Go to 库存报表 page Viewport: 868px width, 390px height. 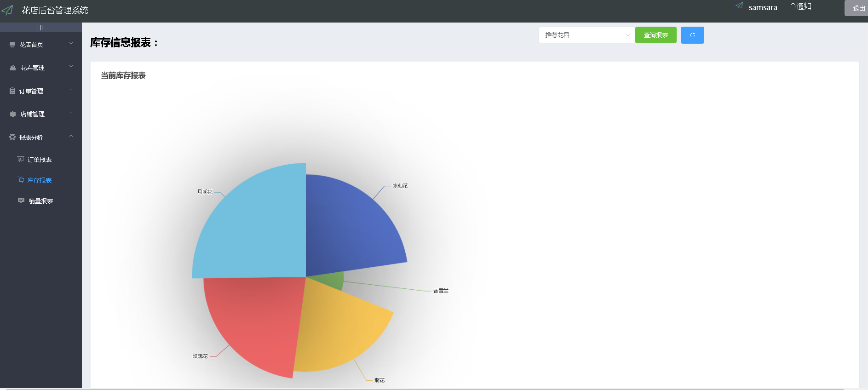(x=41, y=180)
